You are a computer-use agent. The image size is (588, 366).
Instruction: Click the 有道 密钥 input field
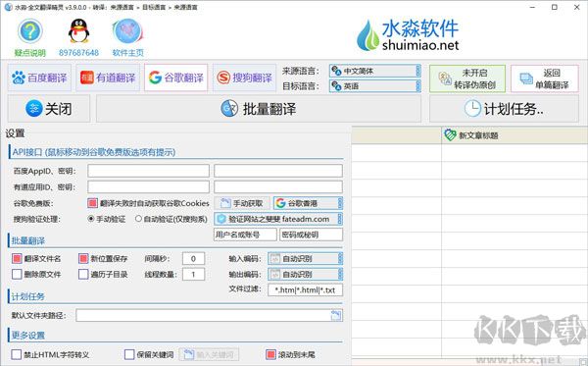(x=278, y=186)
